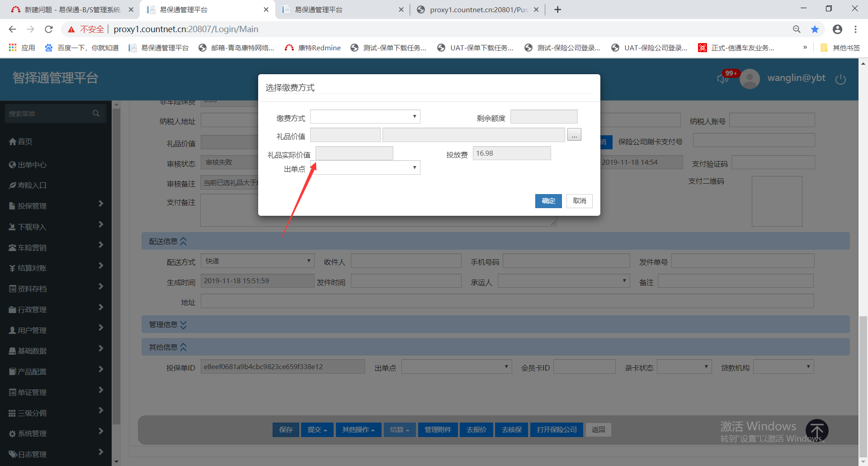
Task: Click the zoom magnifier icon in address bar
Action: pos(797,29)
